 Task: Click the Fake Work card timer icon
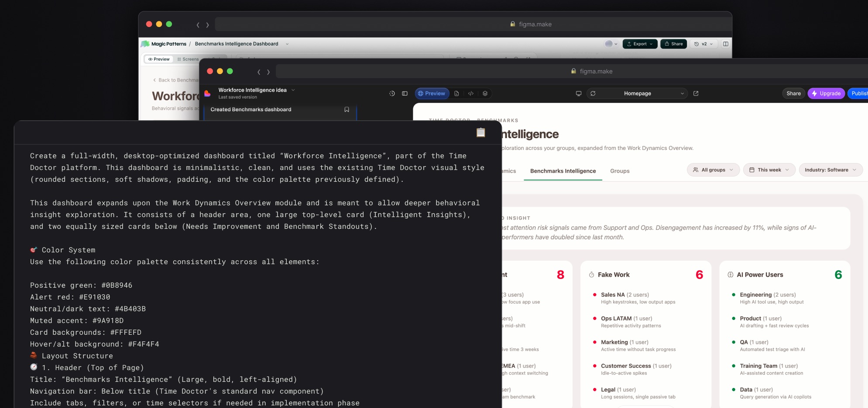pos(591,275)
